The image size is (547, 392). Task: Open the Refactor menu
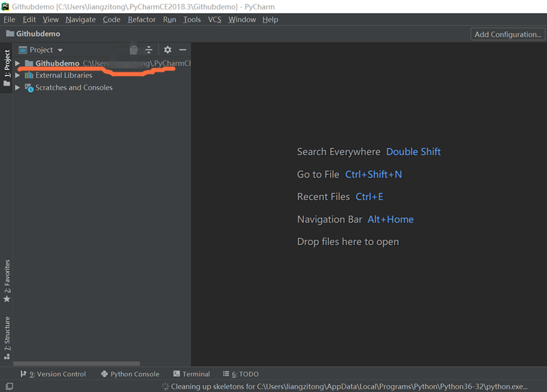click(x=142, y=20)
